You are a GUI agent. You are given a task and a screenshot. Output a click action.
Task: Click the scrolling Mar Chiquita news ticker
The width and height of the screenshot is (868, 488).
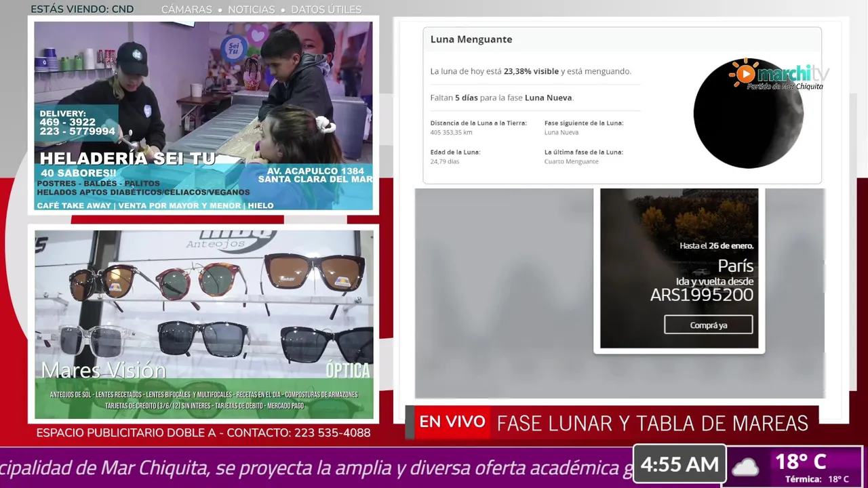(316, 468)
